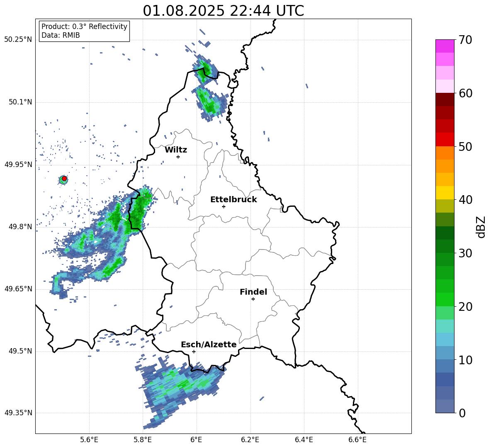Pick the magenta top colorbar swatch
491x448 pixels.
(445, 46)
